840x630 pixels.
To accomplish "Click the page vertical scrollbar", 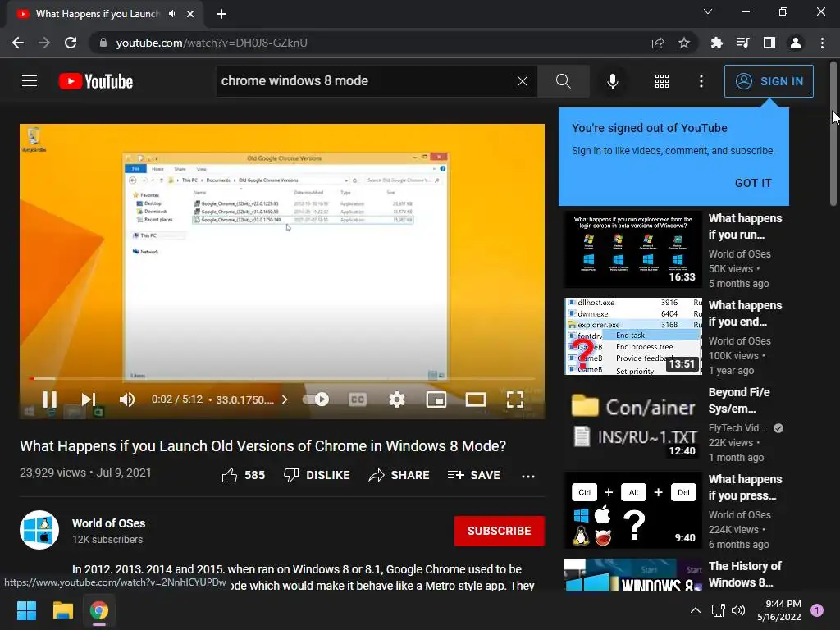I will point(833,134).
